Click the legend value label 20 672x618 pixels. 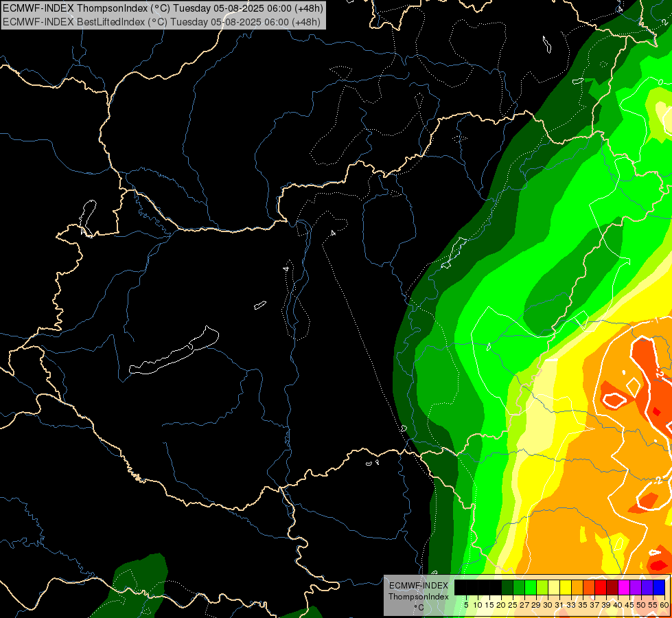pos(501,605)
